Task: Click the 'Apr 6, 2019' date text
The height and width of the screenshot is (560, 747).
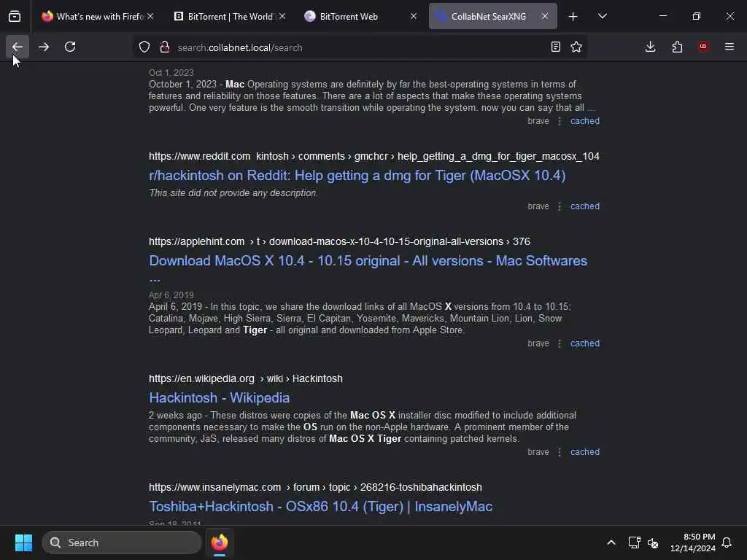Action: pos(171,295)
